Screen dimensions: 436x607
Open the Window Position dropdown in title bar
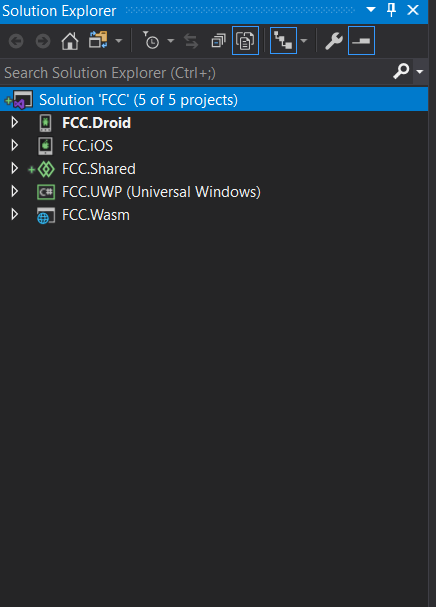pyautogui.click(x=371, y=10)
